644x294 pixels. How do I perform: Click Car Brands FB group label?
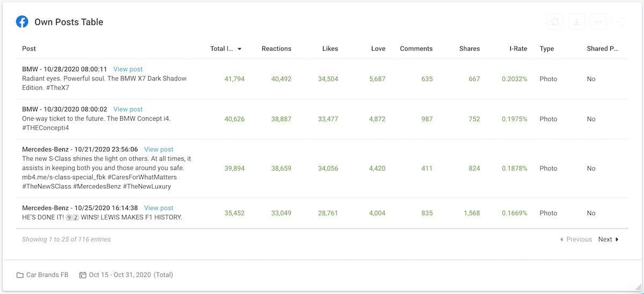tap(47, 275)
